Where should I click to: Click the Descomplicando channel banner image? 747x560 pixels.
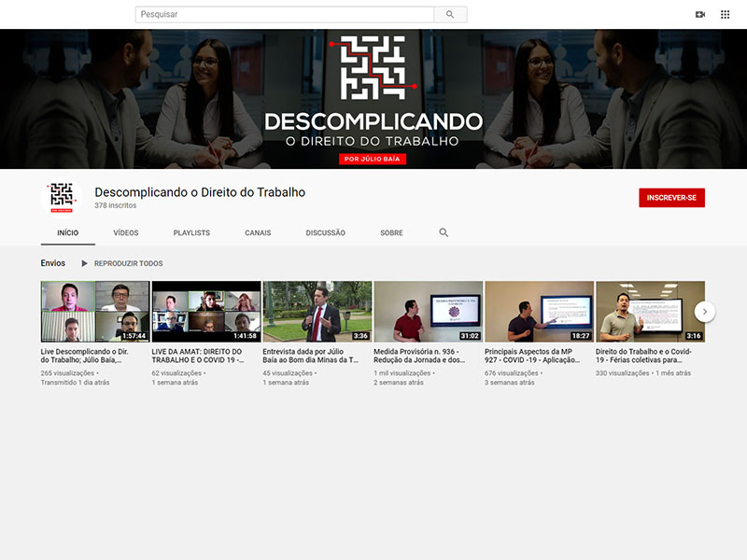(373, 99)
